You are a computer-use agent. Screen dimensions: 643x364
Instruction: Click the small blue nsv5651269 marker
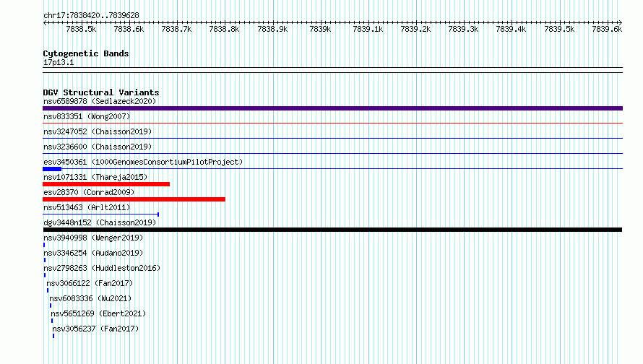(x=52, y=321)
